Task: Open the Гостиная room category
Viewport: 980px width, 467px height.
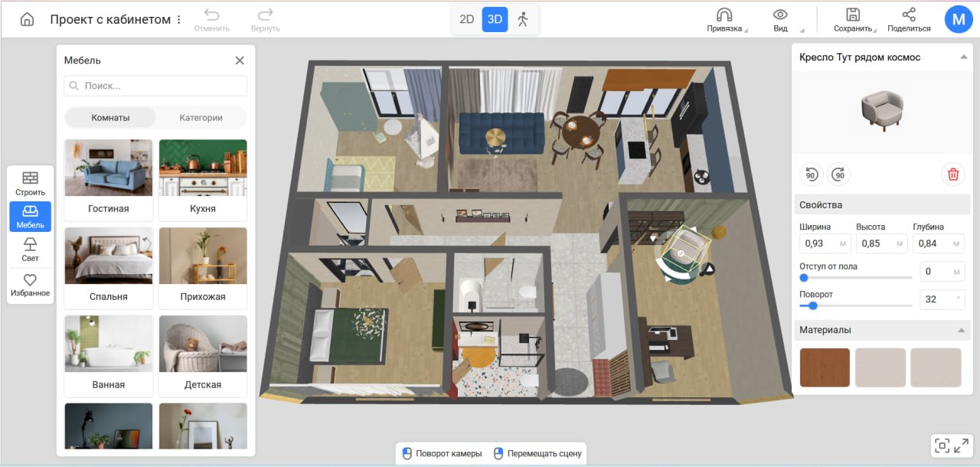Action: (108, 180)
